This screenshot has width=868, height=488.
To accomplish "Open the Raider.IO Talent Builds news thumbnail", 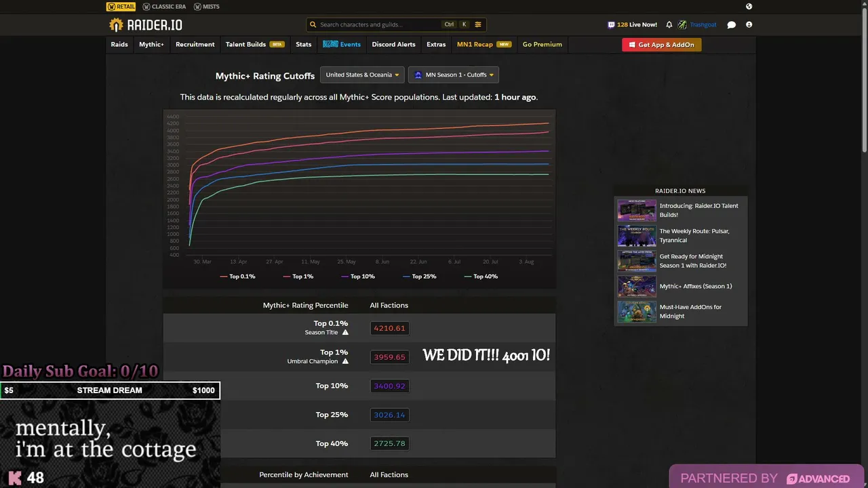I will (637, 210).
